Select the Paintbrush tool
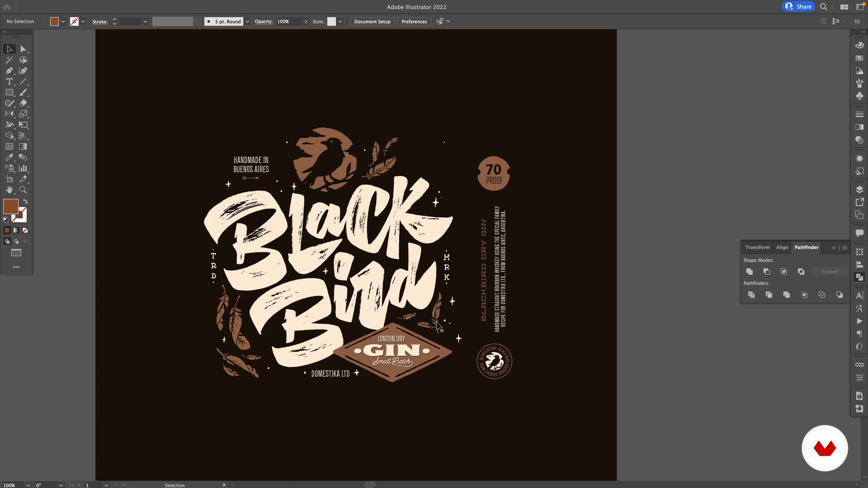868x488 pixels. (24, 92)
